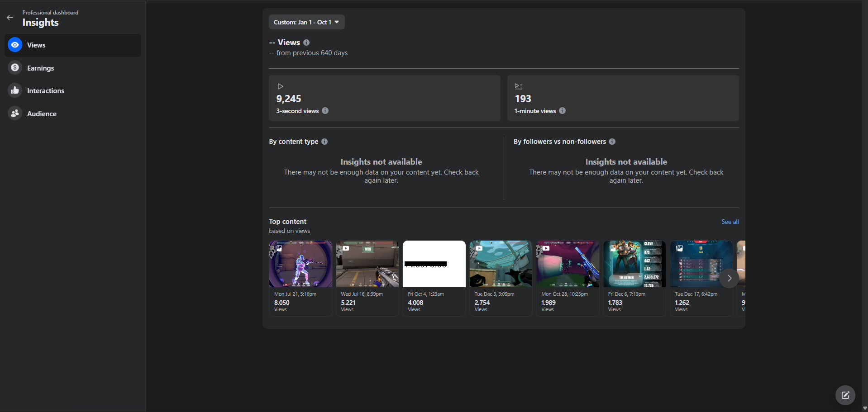Screen dimensions: 868x412
Task: Click info icon beside 3-second views
Action: [x=325, y=111]
